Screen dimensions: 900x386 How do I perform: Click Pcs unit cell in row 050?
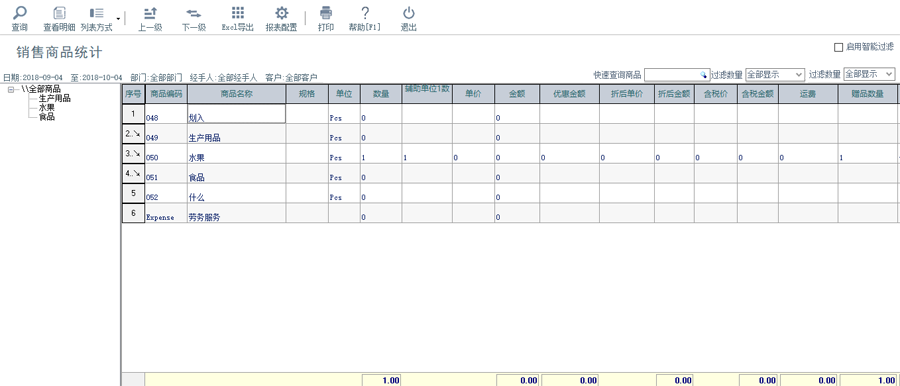point(344,154)
